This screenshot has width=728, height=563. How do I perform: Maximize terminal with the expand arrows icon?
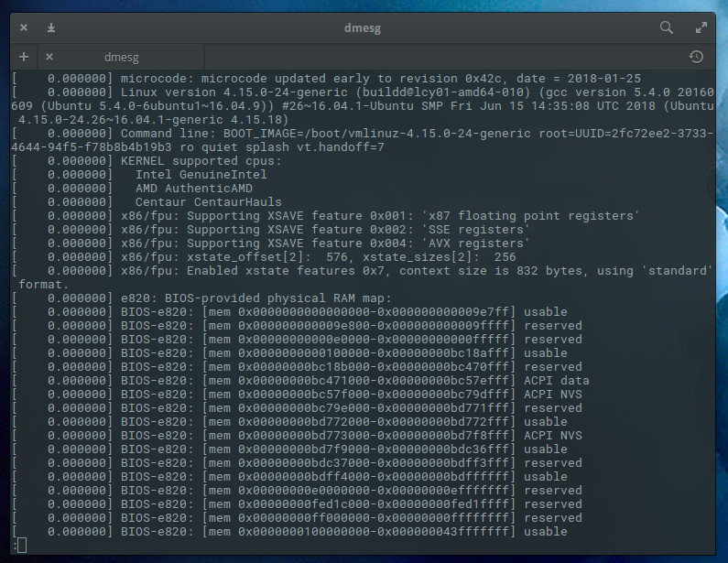point(701,27)
